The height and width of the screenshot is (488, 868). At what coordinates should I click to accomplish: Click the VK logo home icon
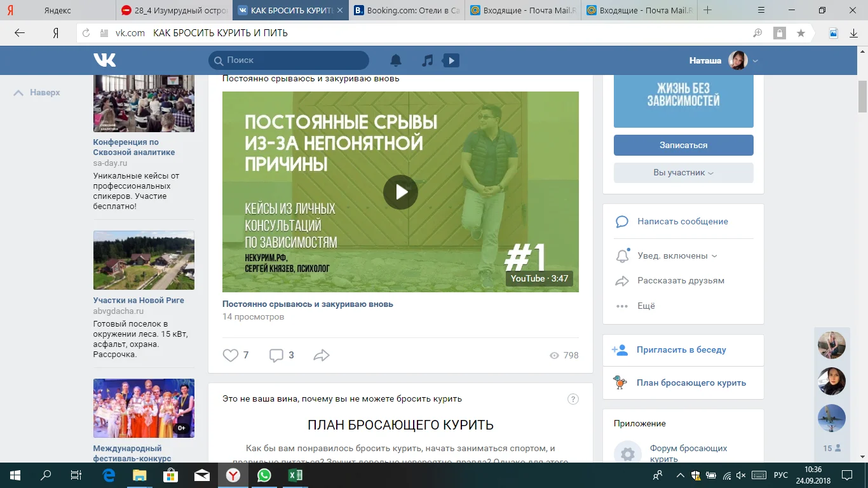pyautogui.click(x=105, y=60)
